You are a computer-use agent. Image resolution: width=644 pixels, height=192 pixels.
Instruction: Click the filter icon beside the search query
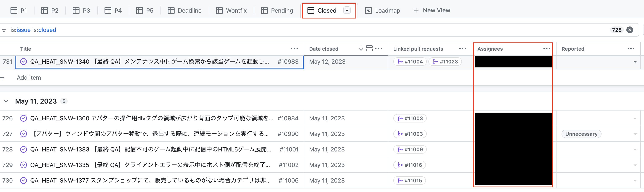pos(4,30)
